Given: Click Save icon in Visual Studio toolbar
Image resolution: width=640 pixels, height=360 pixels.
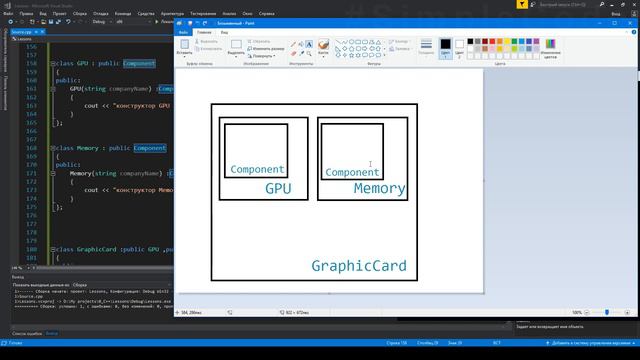Looking at the screenshot, I should click(x=51, y=22).
